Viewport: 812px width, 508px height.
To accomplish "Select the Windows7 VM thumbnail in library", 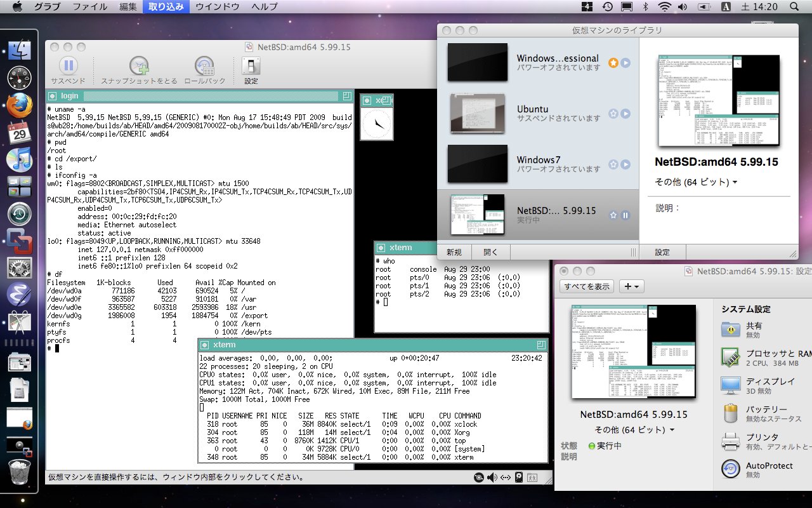I will coord(478,164).
